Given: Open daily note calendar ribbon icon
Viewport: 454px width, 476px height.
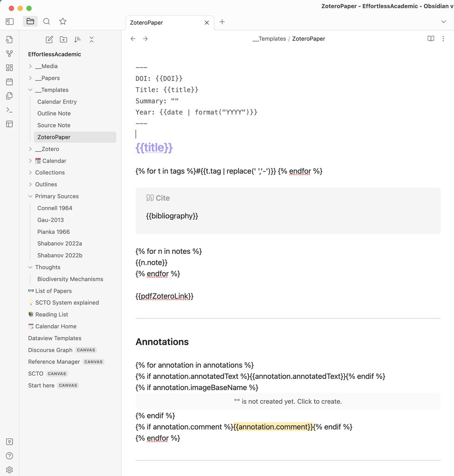Looking at the screenshot, I should click(x=10, y=82).
